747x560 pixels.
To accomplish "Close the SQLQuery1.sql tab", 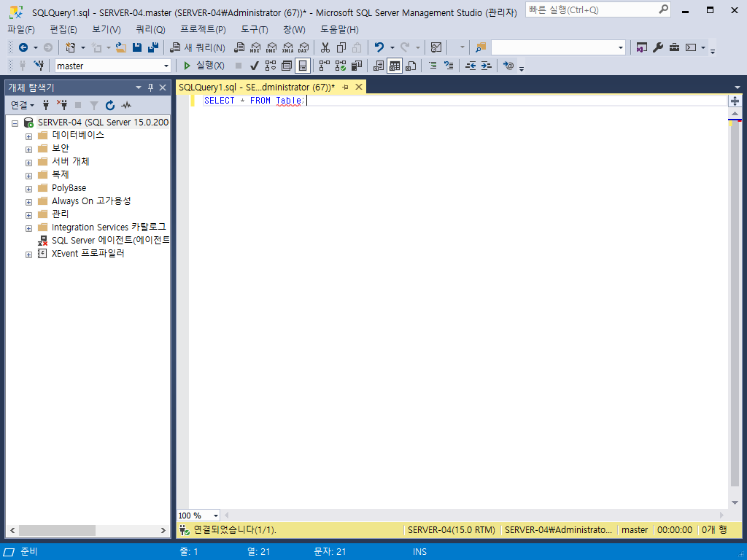I will [x=359, y=87].
